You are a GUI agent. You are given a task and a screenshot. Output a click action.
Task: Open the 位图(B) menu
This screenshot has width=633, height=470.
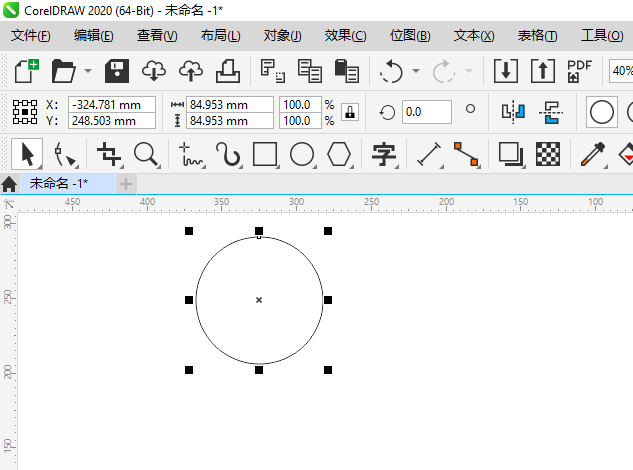tap(410, 36)
